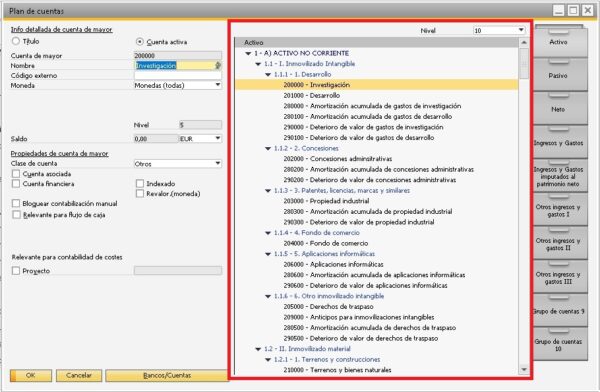Select account 210000 - Terrenos y bienes naturales
The width and height of the screenshot is (600, 392).
tap(337, 370)
